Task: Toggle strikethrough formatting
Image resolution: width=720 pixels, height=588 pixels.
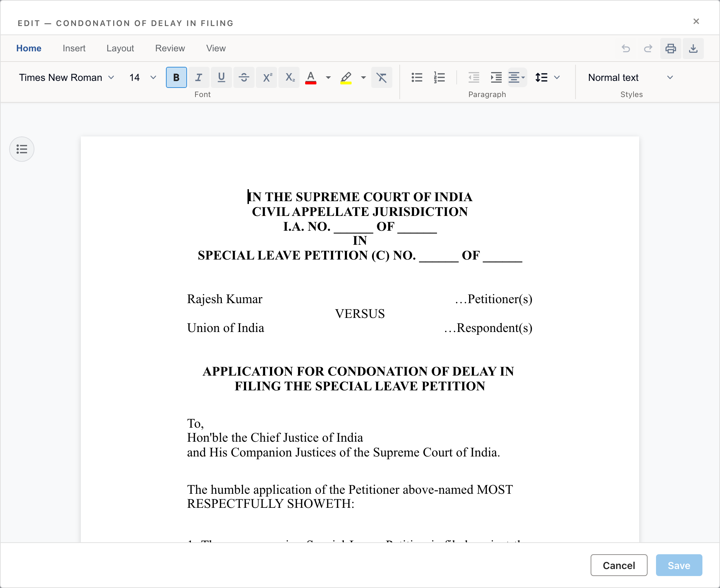Action: click(x=244, y=77)
